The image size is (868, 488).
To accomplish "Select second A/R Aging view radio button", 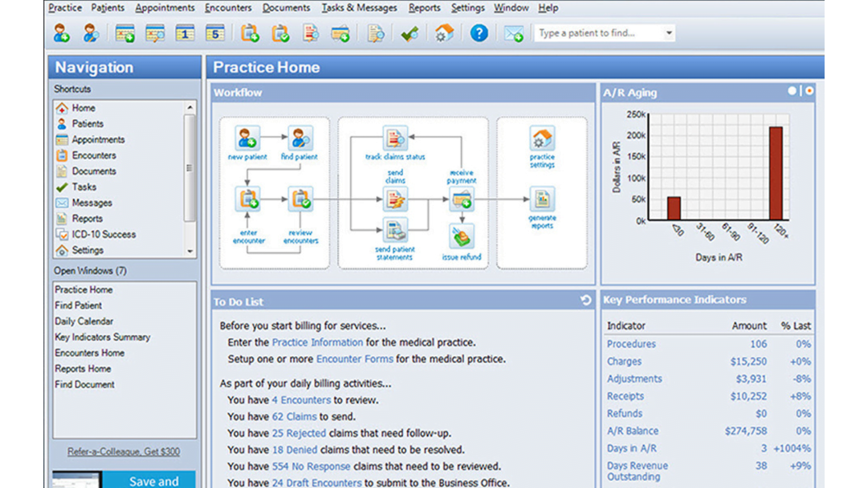I will coord(809,91).
